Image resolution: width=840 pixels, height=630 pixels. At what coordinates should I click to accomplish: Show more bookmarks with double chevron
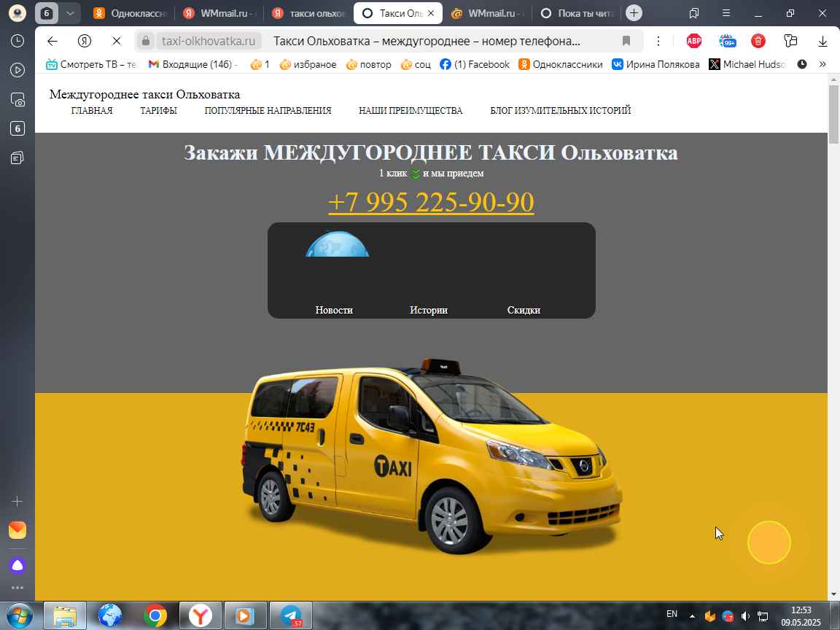822,64
